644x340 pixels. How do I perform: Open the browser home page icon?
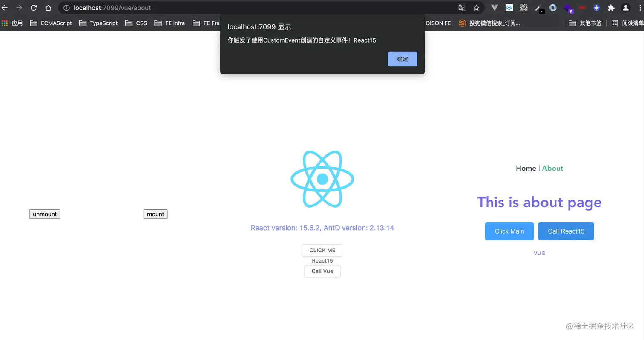(x=48, y=8)
